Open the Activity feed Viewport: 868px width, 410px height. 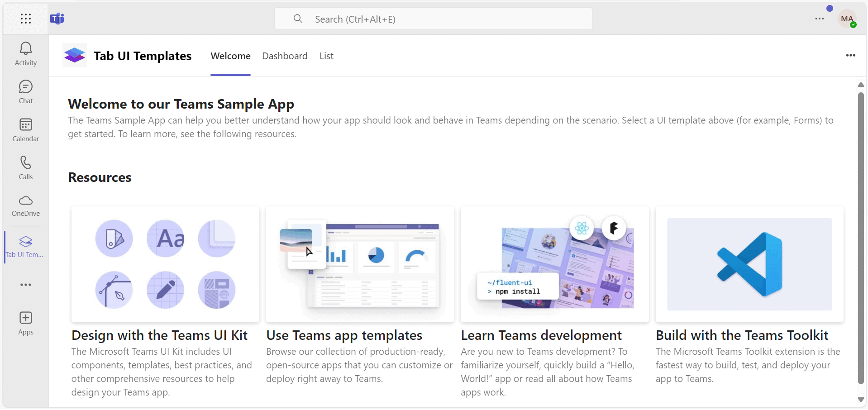(x=25, y=53)
